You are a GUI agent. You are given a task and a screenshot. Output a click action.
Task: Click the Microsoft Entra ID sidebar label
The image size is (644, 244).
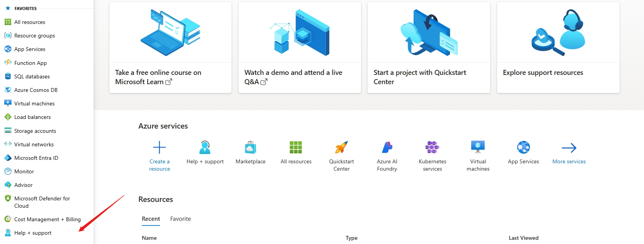(x=36, y=158)
